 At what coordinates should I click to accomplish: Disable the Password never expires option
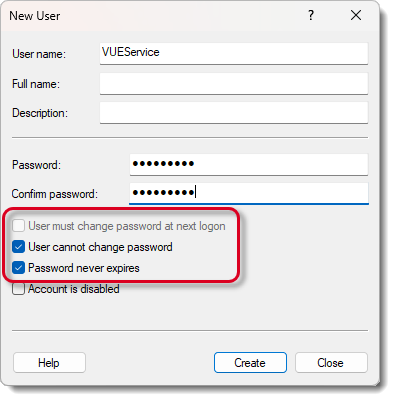point(18,268)
